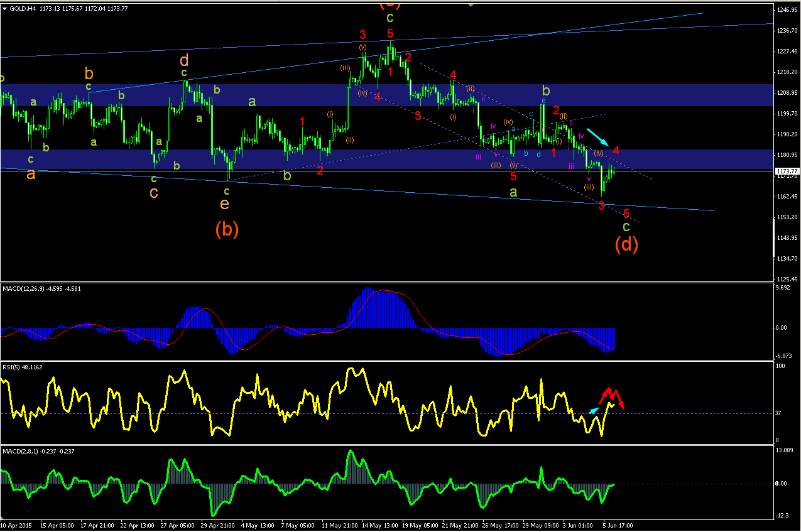
Task: Click the 27 Apr 05:00 time label
Action: click(178, 524)
